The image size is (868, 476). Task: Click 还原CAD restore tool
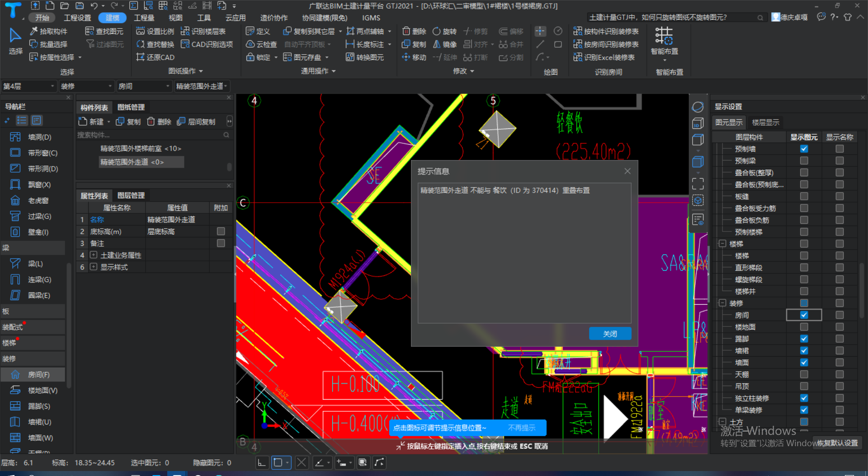click(x=155, y=57)
